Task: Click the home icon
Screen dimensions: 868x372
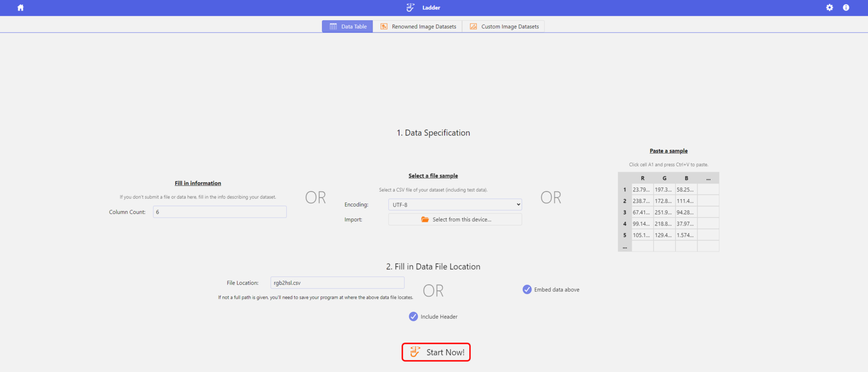Action: click(21, 8)
